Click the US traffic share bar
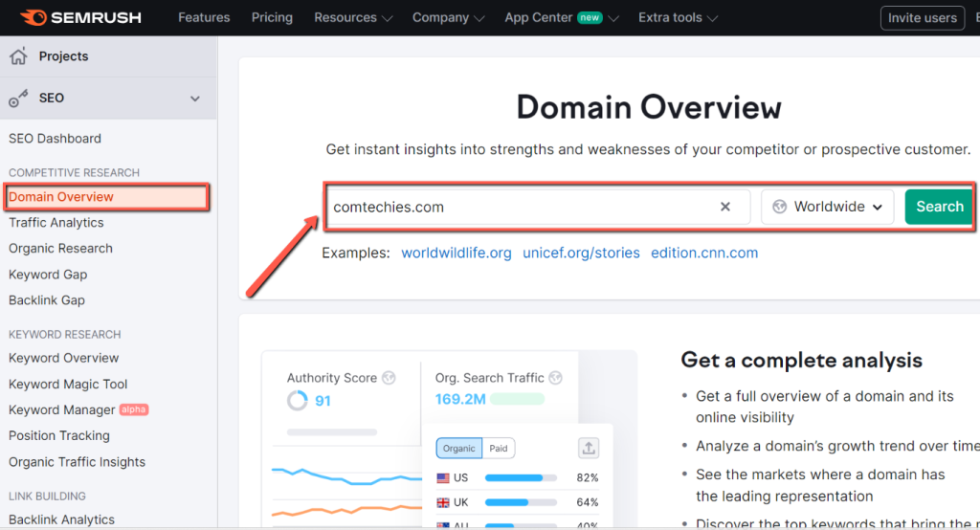This screenshot has height=530, width=980. [521, 478]
